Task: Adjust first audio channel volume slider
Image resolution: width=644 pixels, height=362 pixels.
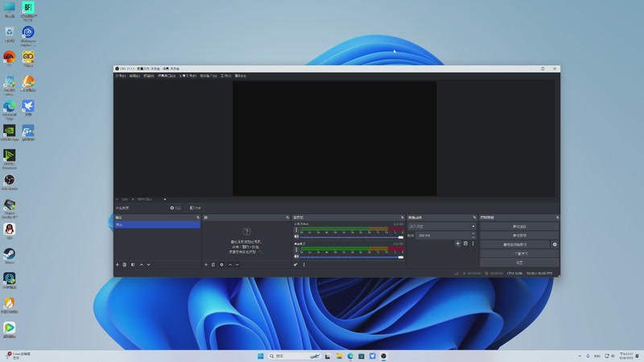Action: tap(352, 237)
